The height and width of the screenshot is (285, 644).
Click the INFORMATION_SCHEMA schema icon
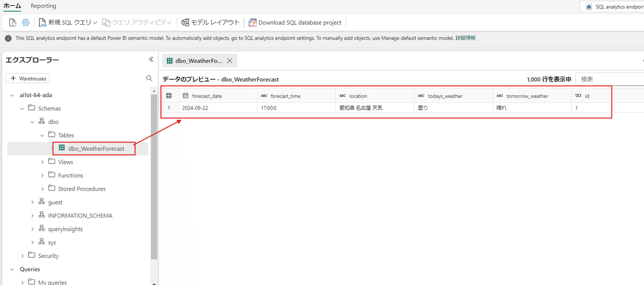pos(42,215)
